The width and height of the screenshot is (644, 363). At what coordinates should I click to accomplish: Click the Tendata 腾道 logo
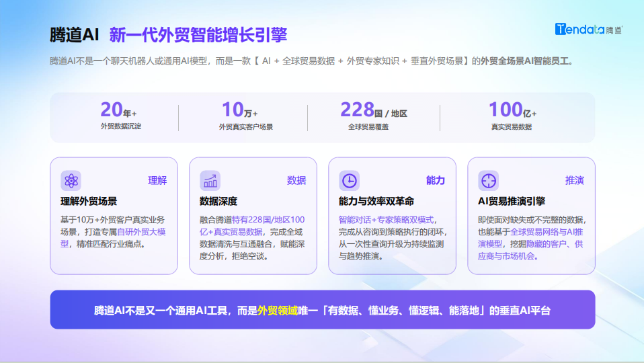click(589, 29)
